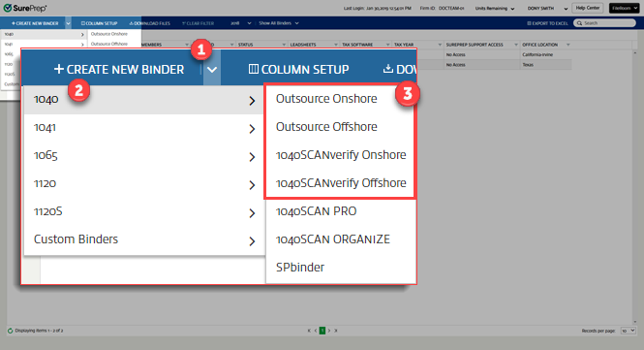The image size is (644, 350).
Task: Click the OFFICE LOCATION column header
Action: pyautogui.click(x=540, y=45)
